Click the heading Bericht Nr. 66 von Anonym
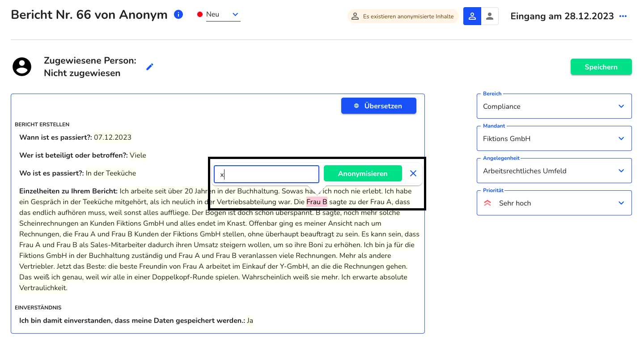Image resolution: width=644 pixels, height=339 pixels. pos(89,14)
